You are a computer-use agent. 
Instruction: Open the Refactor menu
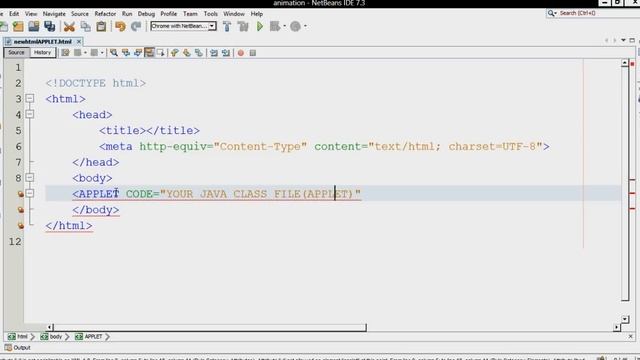105,14
